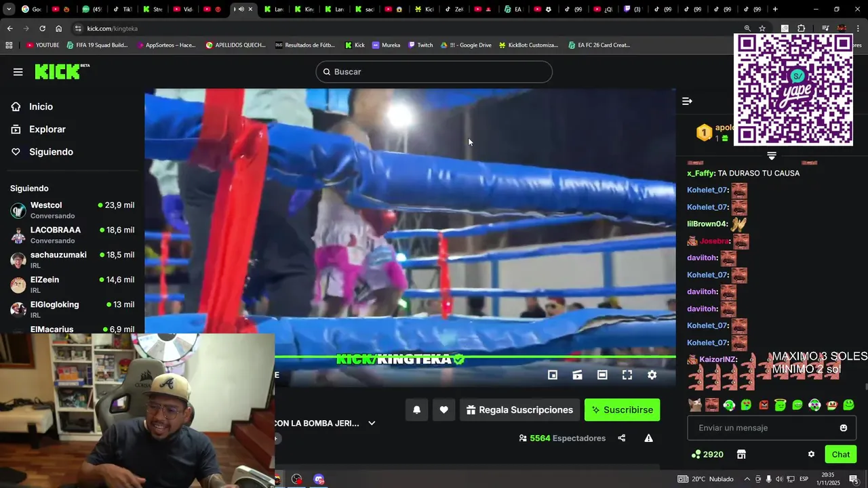Open the Kick sidebar hamburger menu
Screen dimensions: 868x488
tap(18, 72)
